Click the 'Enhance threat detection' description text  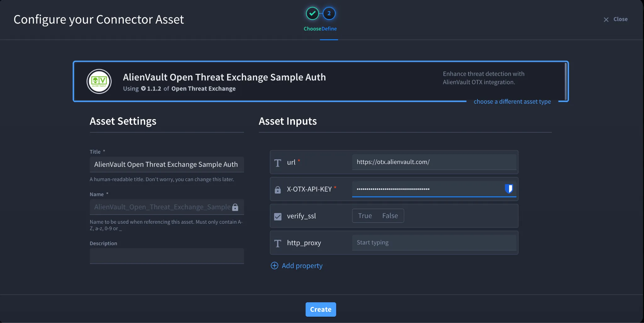click(x=484, y=78)
